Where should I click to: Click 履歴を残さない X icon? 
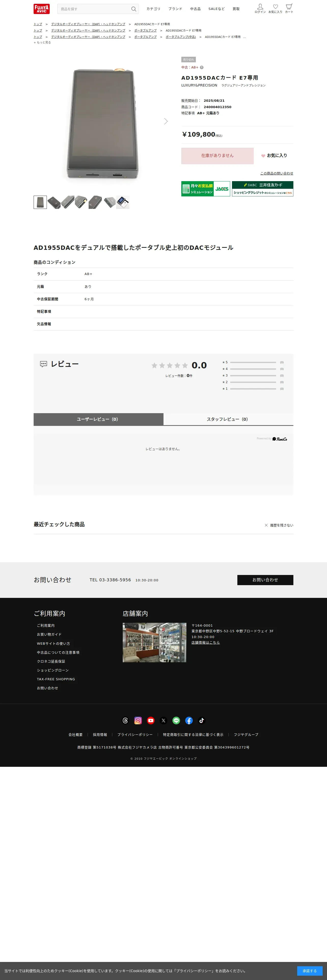coord(266,525)
